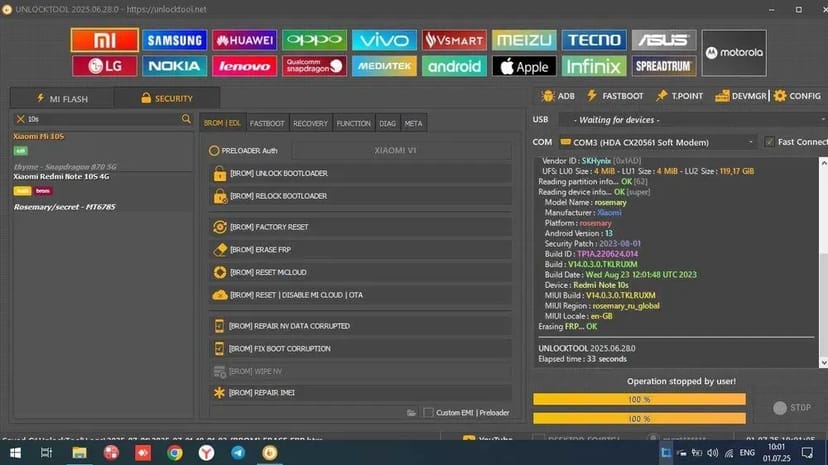
Task: Click the search magnifier icon
Action: [x=186, y=119]
